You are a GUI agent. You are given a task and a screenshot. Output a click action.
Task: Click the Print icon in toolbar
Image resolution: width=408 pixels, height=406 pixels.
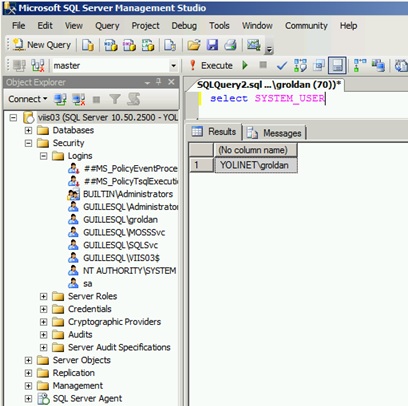[x=230, y=45]
